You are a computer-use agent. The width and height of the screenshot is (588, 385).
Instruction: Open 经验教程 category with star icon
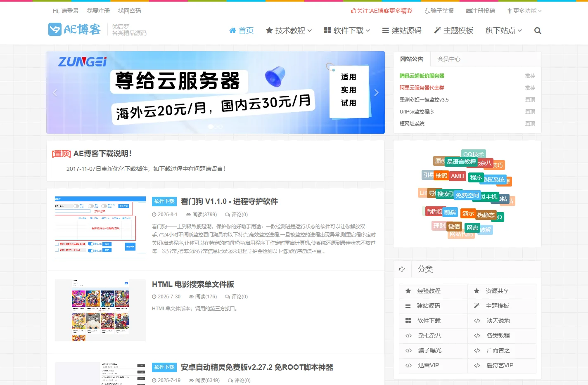(x=433, y=291)
